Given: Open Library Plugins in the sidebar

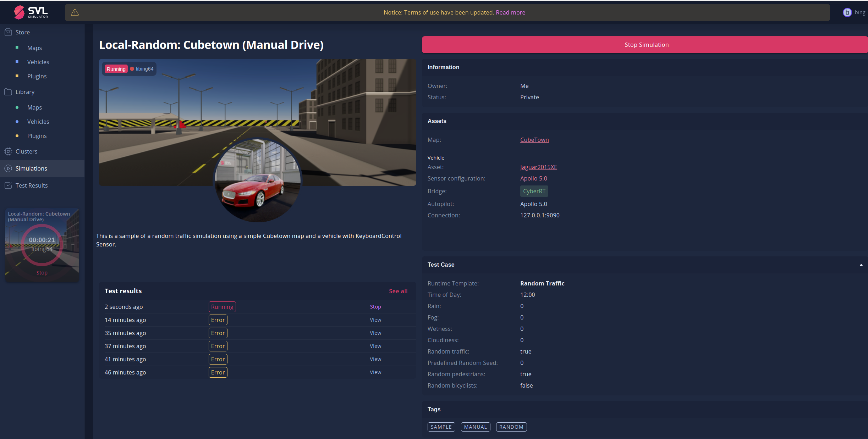Looking at the screenshot, I should 37,136.
